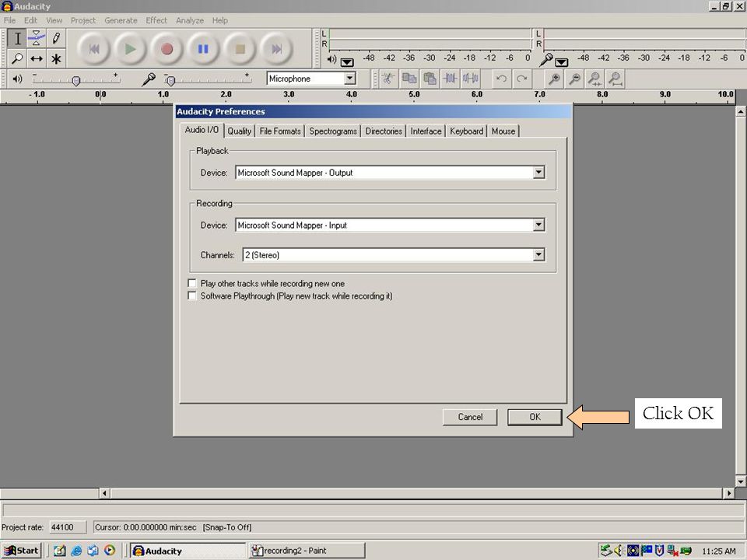
Task: Click the Audacity taskbar button
Action: [188, 551]
